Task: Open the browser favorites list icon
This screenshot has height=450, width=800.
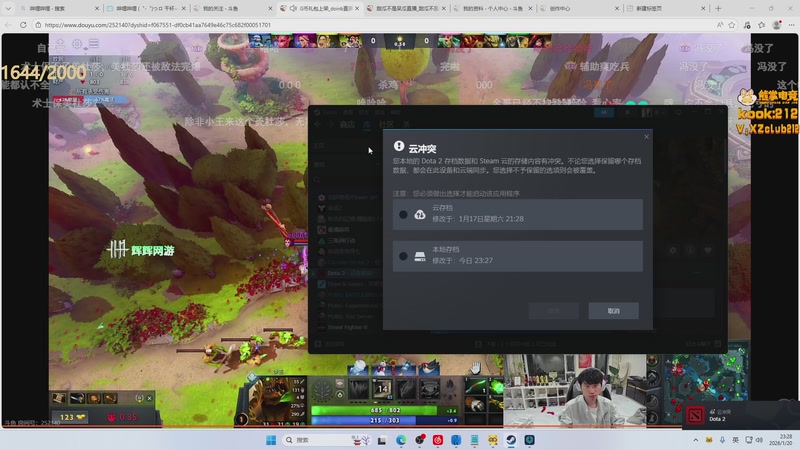Action: (x=762, y=24)
